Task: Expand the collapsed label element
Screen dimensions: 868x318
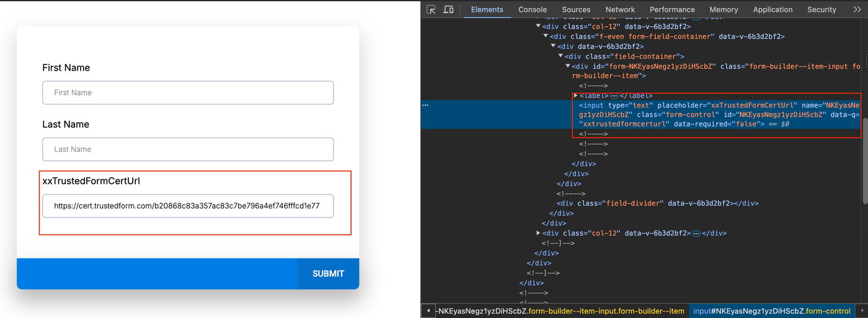Action: (x=575, y=95)
